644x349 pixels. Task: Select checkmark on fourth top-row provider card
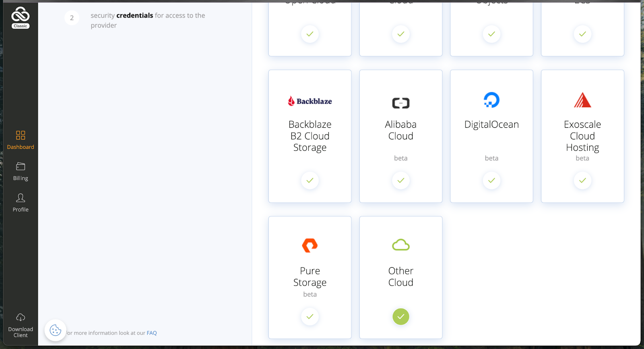[x=582, y=34]
